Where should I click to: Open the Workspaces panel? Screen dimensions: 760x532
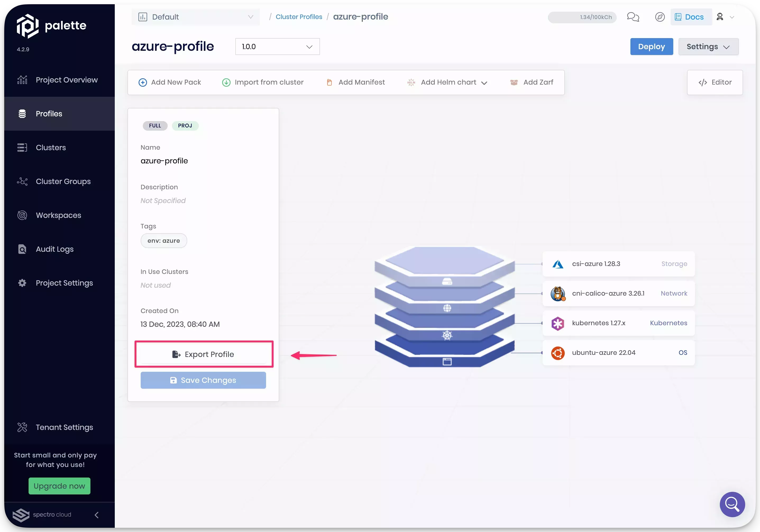coord(58,215)
